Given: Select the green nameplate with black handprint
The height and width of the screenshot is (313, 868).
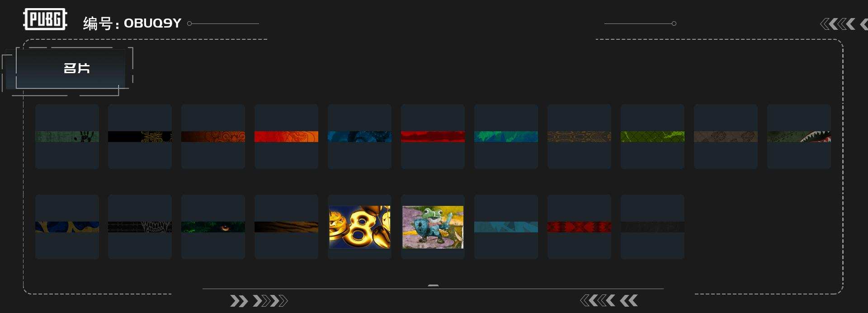Looking at the screenshot, I should click(x=67, y=136).
